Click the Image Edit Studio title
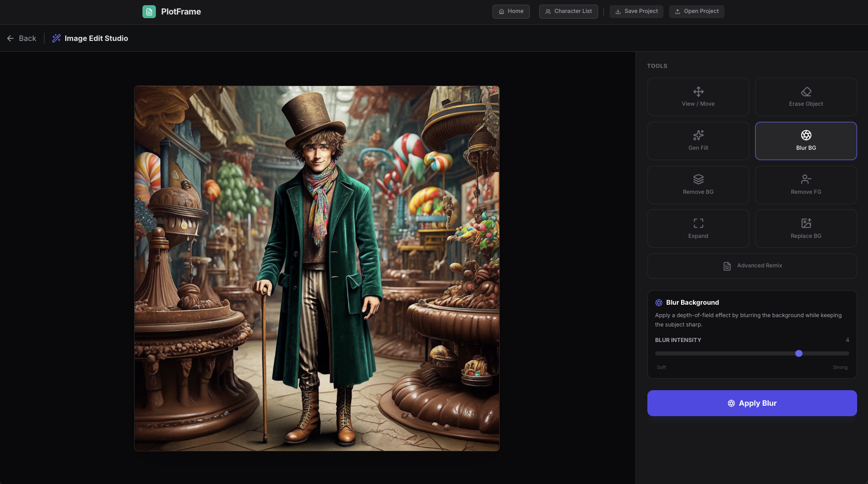This screenshot has height=484, width=868. click(96, 38)
